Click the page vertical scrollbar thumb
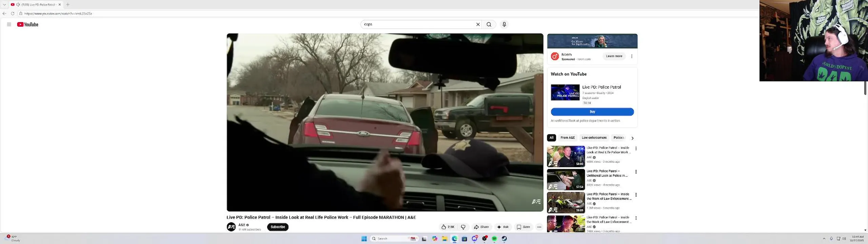The image size is (868, 244). tap(865, 87)
